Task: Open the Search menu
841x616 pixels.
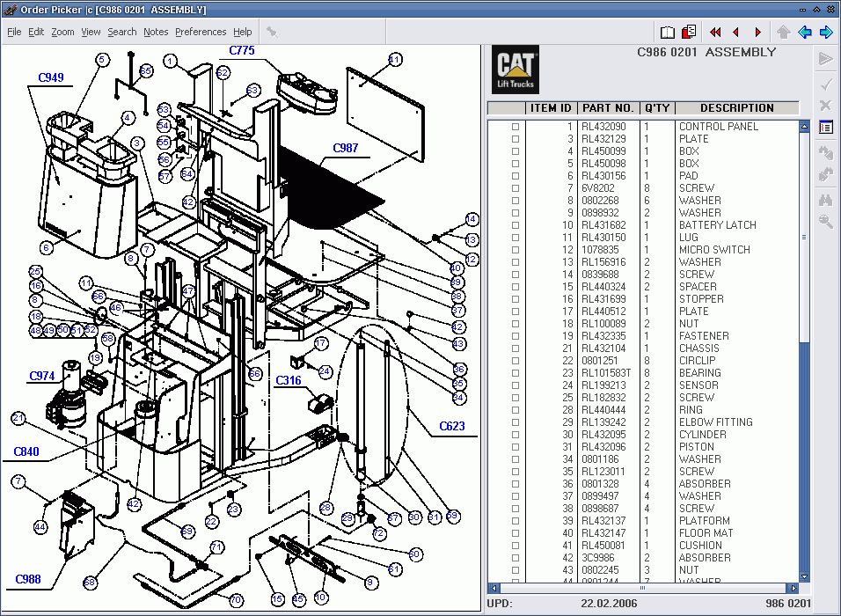Action: [x=122, y=32]
